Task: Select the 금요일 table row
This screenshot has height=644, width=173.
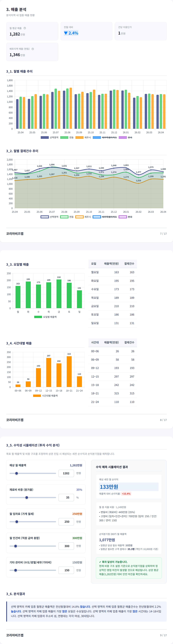Action: point(113,306)
